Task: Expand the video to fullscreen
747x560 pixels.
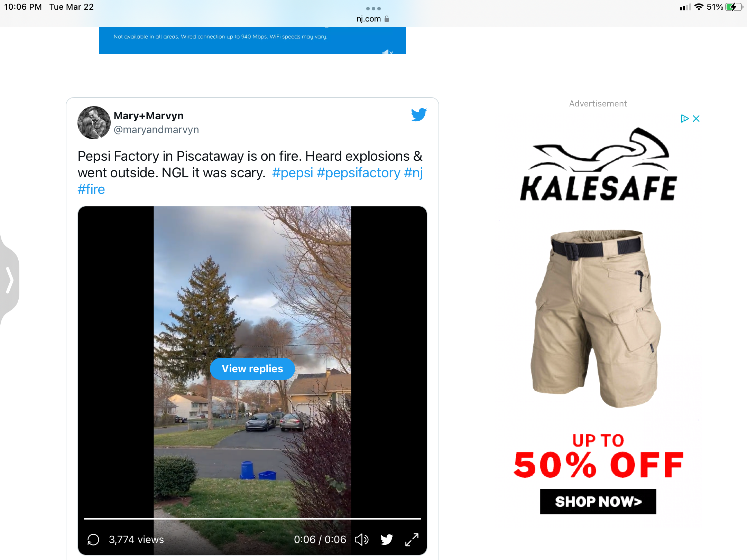Action: (x=412, y=540)
